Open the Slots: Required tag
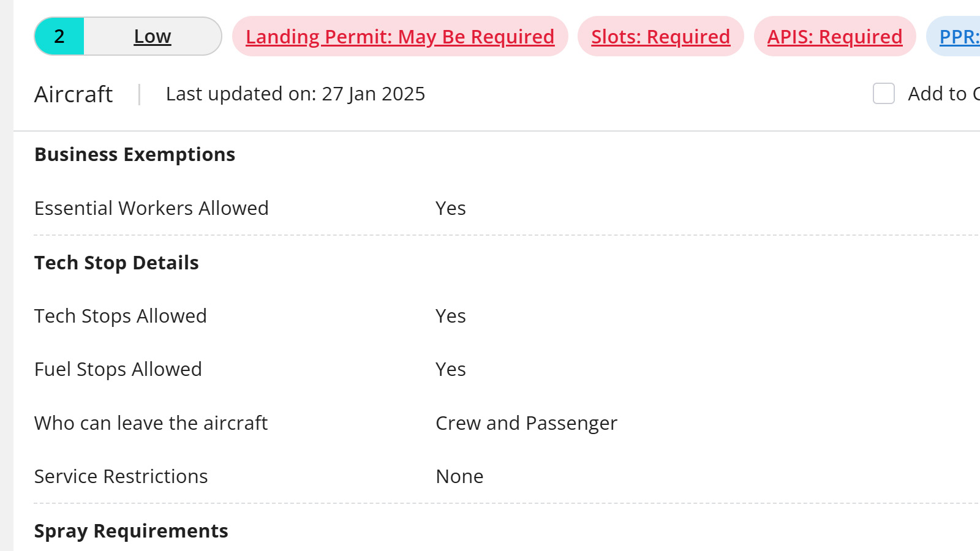Image resolution: width=980 pixels, height=551 pixels. [660, 37]
